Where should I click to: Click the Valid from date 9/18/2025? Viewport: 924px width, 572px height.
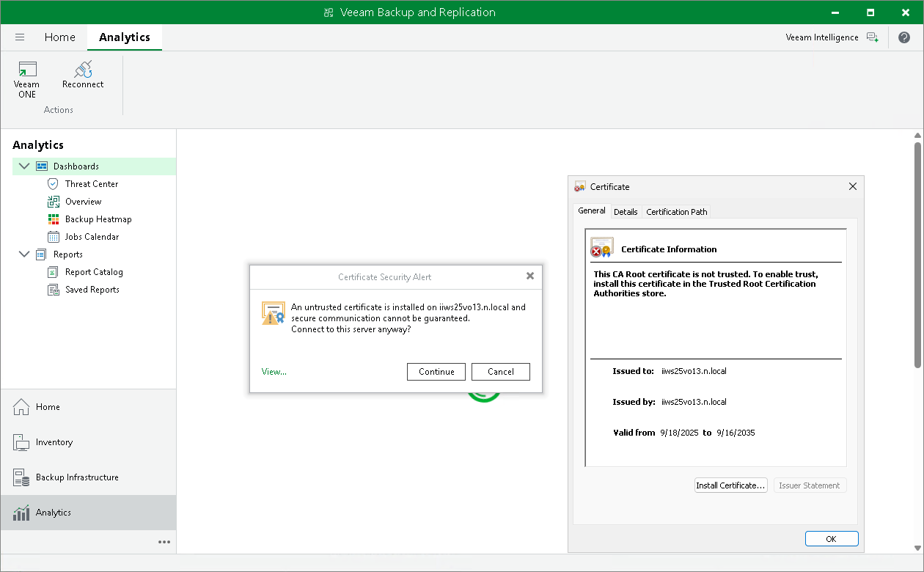pos(678,433)
